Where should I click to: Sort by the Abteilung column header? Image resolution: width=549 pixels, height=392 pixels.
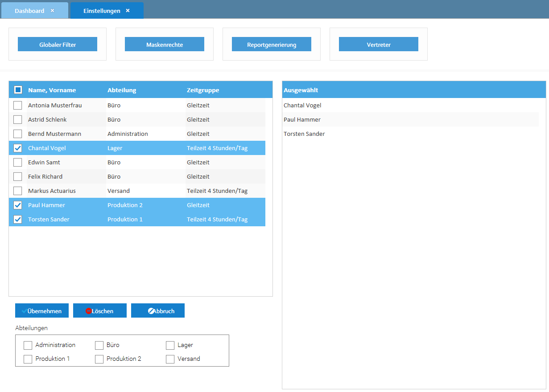click(x=122, y=90)
